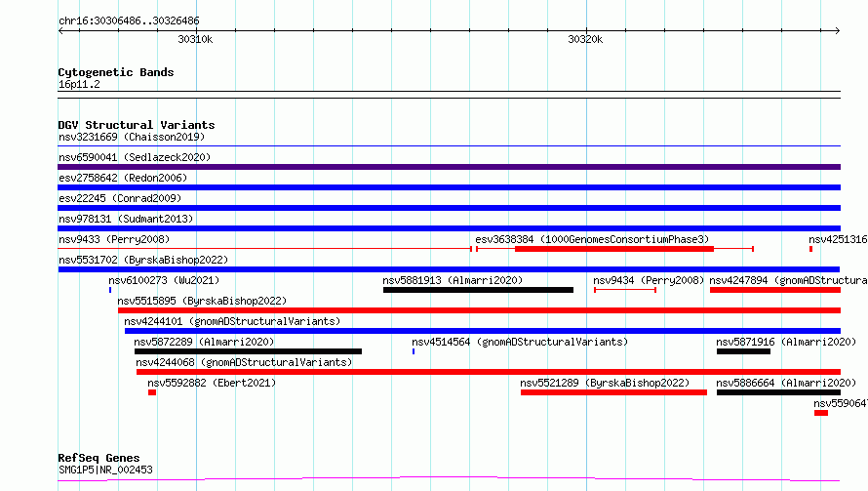868x491 pixels.
Task: Click the ruler's left arrow end
Action: pyautogui.click(x=60, y=31)
